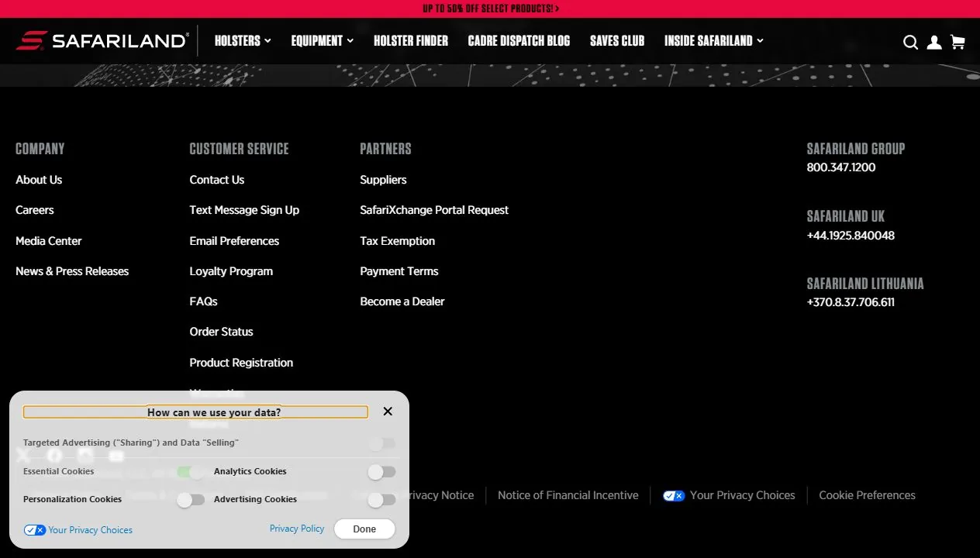Enable Personalization Cookies switch

point(191,500)
